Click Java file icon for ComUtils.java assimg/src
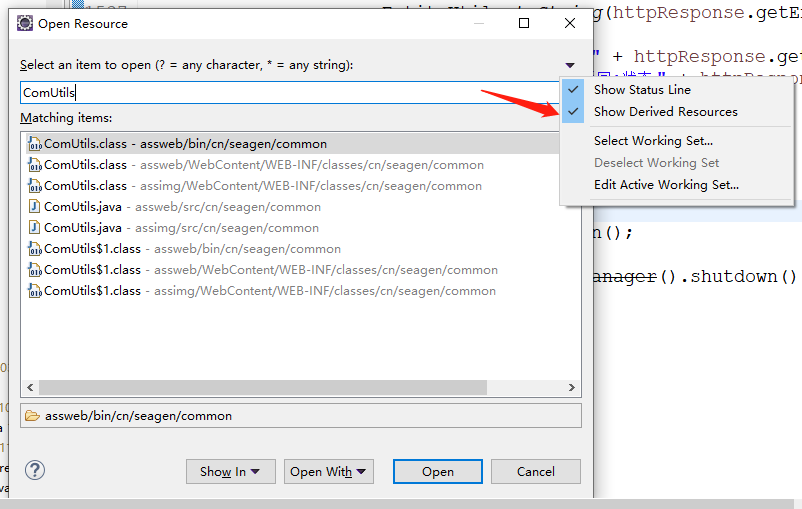Viewport: 802px width, 509px height. (x=34, y=228)
